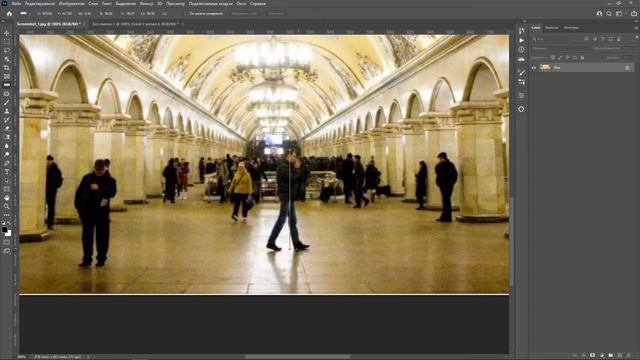
Task: Open the Изображение menu
Action: (x=71, y=4)
